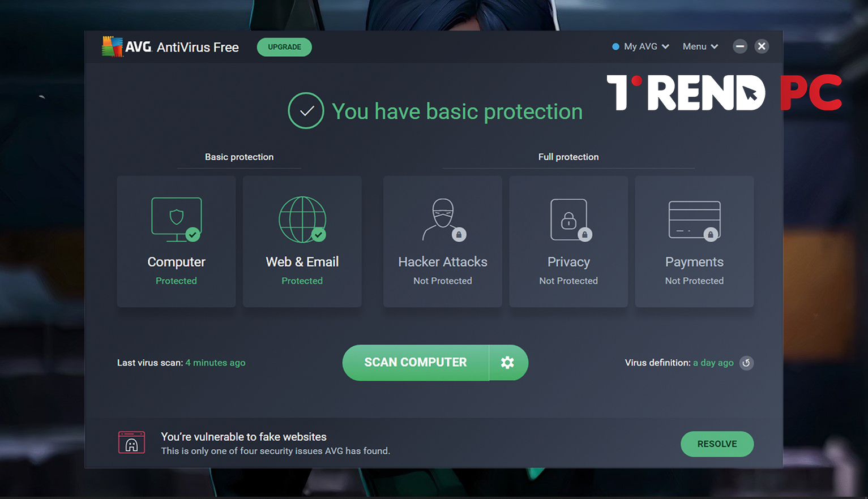
Task: Open scan settings gear icon
Action: 508,363
